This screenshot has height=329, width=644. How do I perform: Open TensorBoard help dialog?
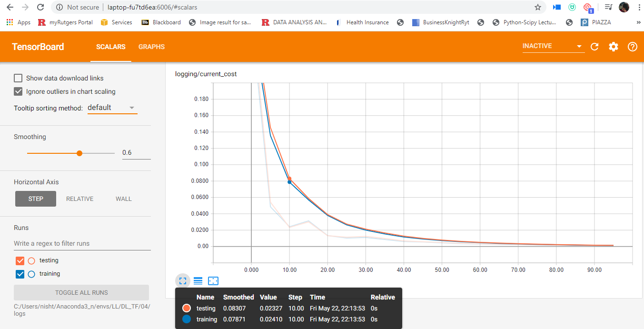pyautogui.click(x=632, y=46)
